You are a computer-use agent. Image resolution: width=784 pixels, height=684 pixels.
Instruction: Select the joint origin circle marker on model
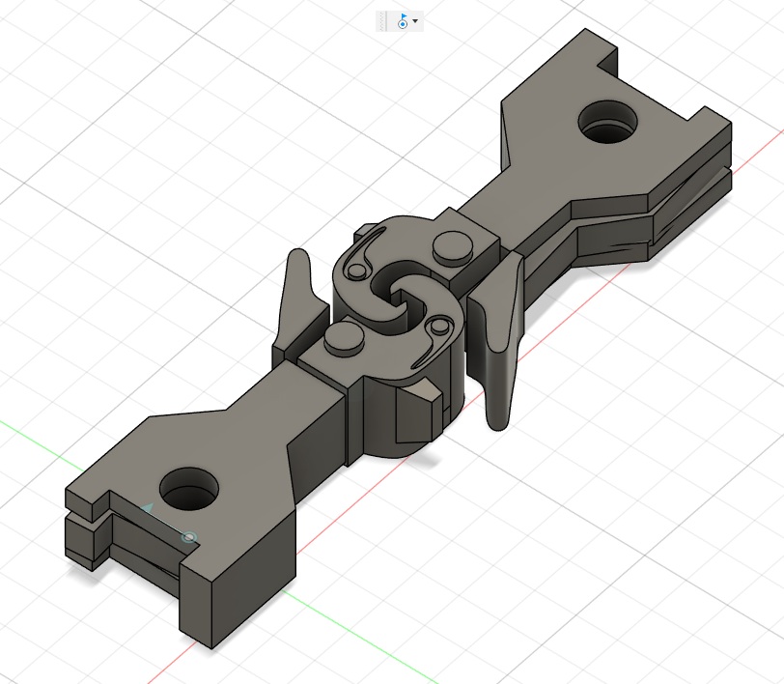click(189, 538)
